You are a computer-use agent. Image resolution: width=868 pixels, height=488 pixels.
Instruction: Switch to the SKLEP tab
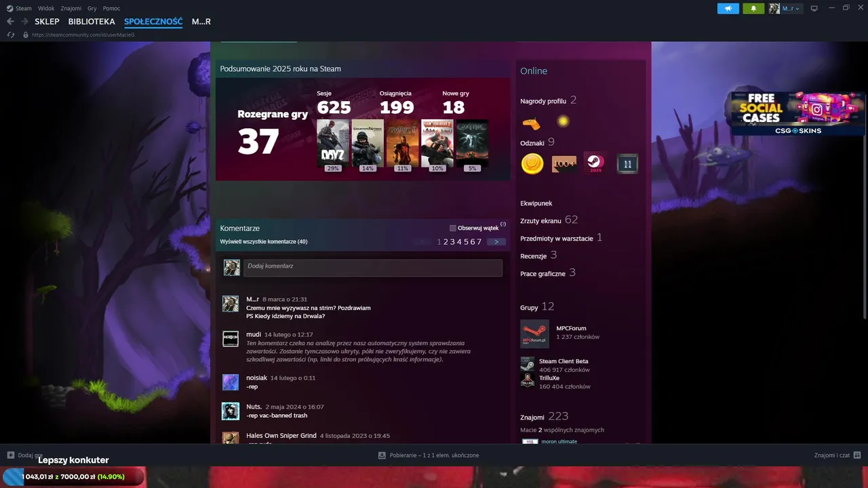click(47, 22)
